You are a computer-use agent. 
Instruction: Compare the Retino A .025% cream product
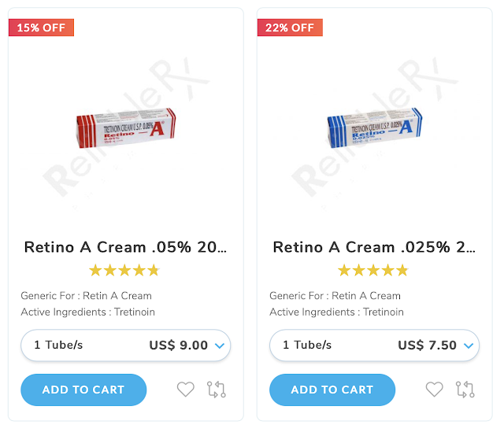click(465, 390)
